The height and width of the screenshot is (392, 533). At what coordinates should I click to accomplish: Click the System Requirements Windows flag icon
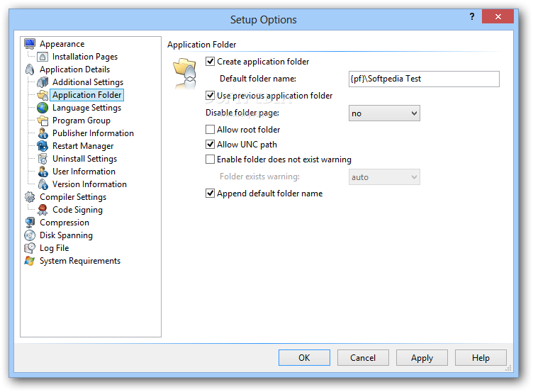coord(30,261)
